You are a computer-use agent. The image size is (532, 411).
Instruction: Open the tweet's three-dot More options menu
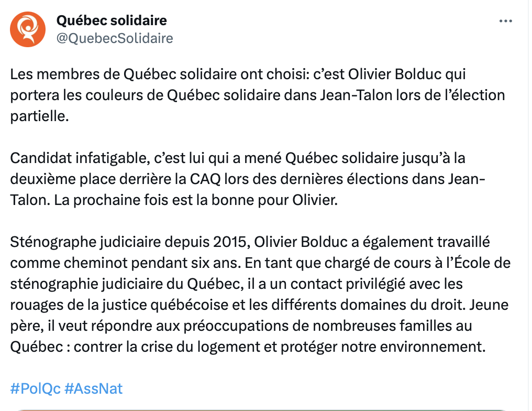coord(505,21)
